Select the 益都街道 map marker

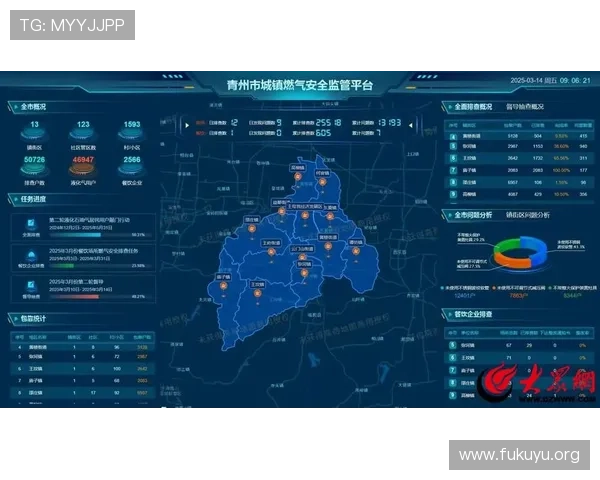click(282, 211)
